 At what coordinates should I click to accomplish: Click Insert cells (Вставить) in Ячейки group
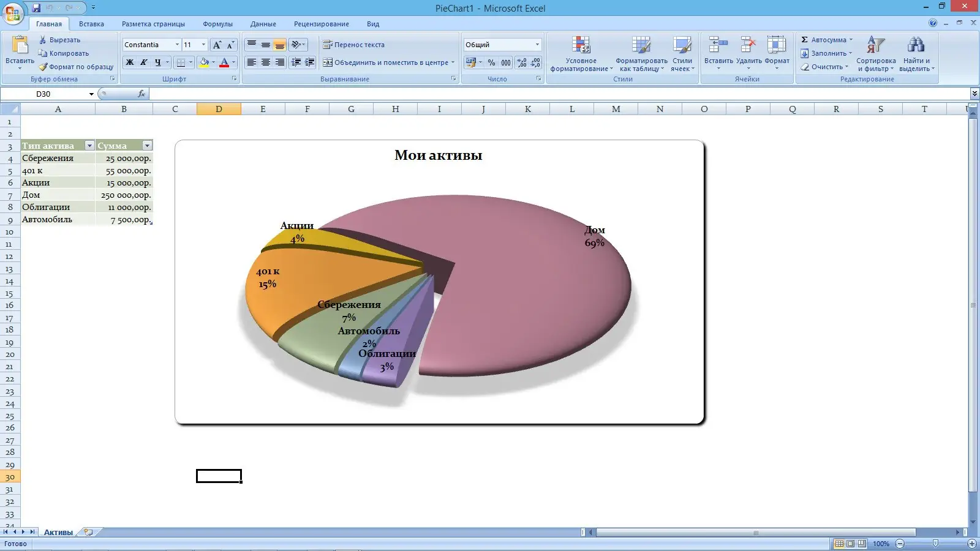point(718,53)
